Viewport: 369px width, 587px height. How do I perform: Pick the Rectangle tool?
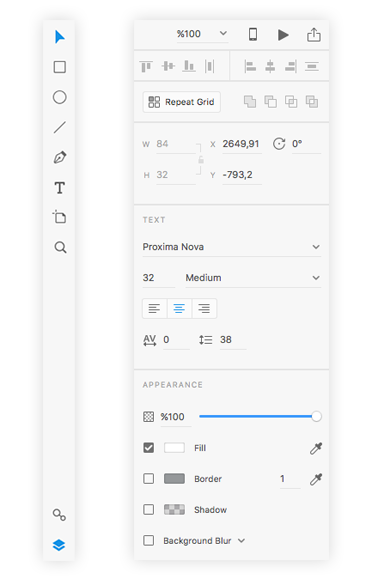click(60, 67)
